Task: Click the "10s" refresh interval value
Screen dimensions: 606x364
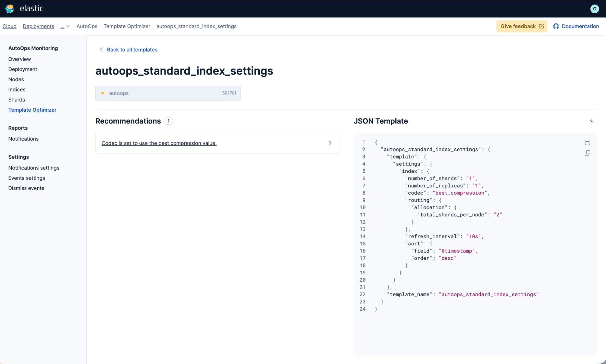Action: click(x=473, y=237)
